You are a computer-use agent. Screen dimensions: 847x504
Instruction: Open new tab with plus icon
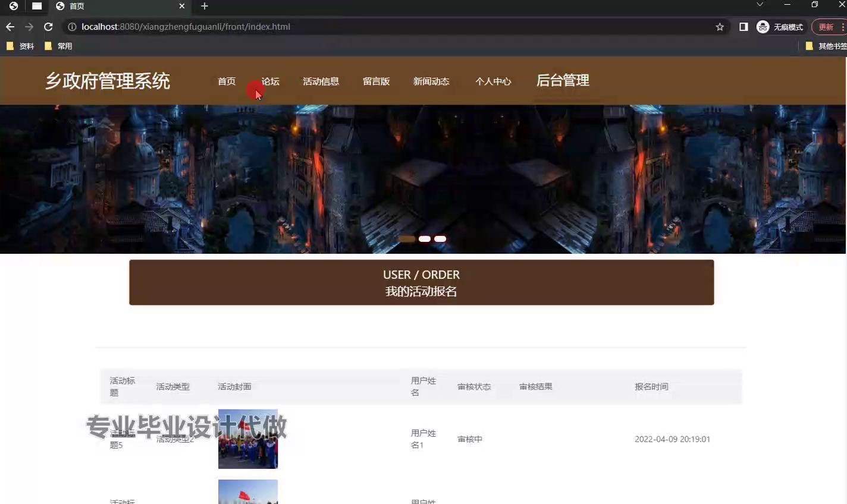[205, 6]
